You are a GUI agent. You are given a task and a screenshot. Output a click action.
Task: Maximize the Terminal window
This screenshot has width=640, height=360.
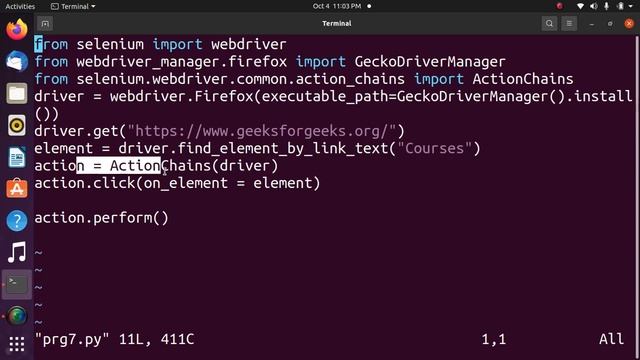pyautogui.click(x=610, y=24)
